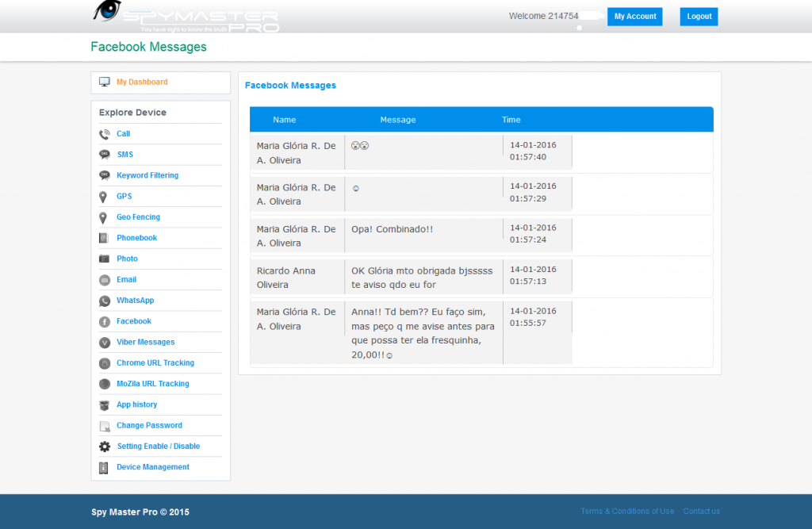Open the Email link
This screenshot has height=529, width=812.
(x=126, y=279)
